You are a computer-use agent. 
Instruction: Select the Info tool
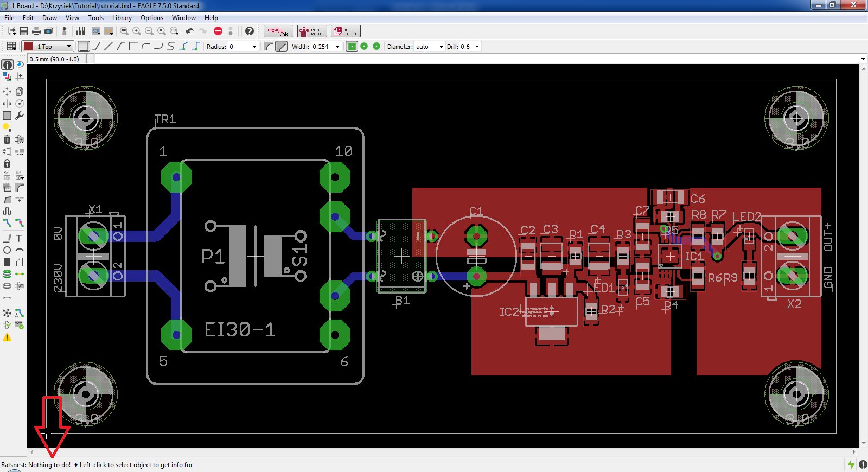pos(7,65)
